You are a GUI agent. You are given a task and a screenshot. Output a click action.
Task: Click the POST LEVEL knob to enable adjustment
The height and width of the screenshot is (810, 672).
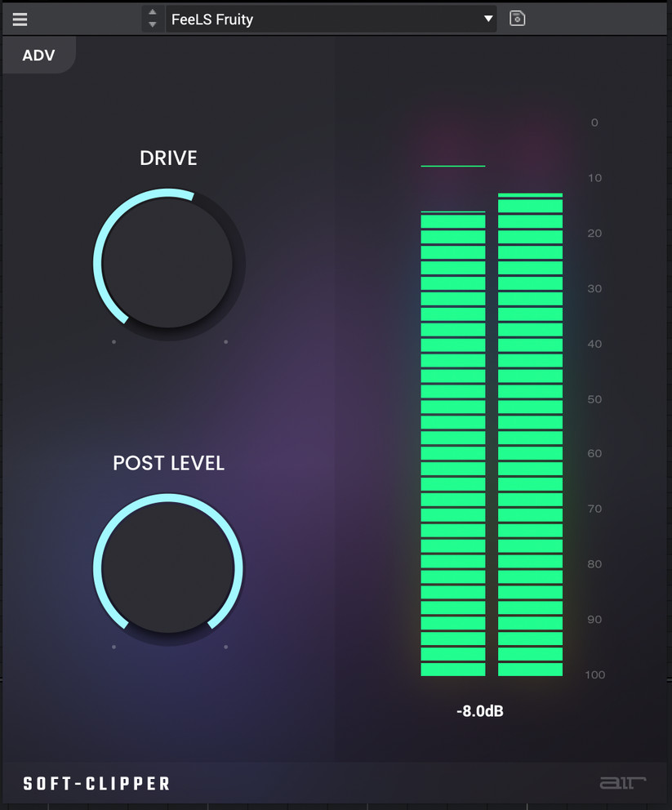tap(167, 567)
